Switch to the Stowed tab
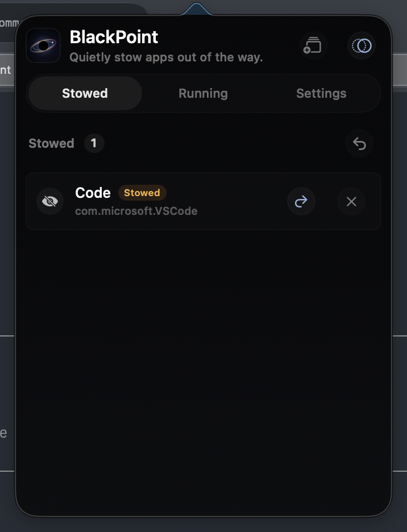The height and width of the screenshot is (532, 407). [x=85, y=93]
